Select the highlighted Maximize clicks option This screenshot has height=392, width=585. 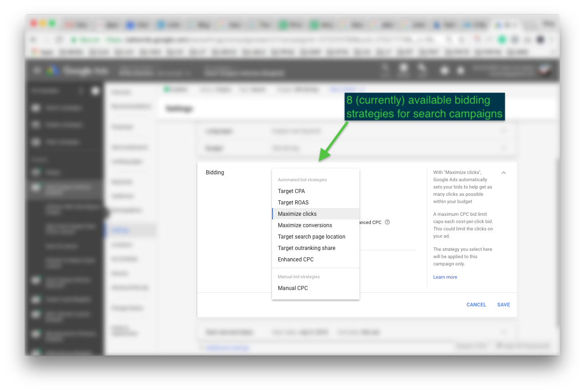[315, 214]
